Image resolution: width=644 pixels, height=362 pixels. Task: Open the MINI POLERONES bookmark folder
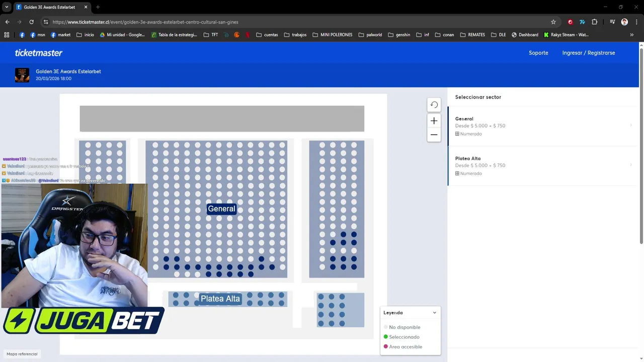click(x=333, y=35)
